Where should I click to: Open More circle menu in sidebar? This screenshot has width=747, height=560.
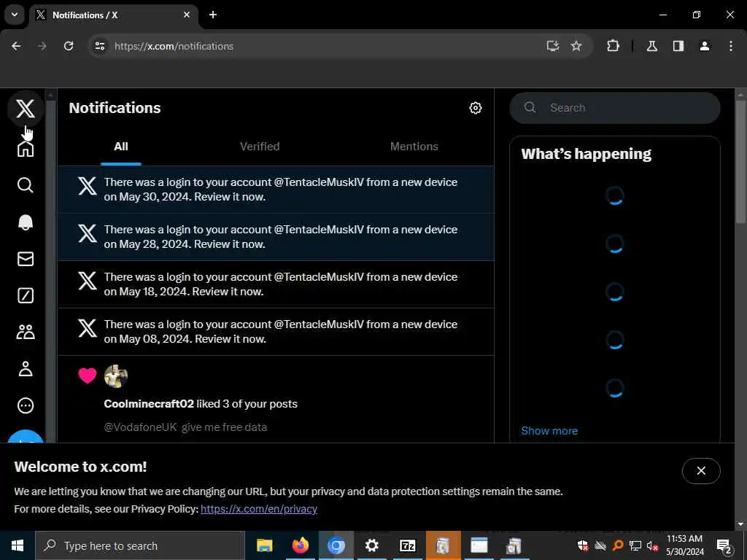(26, 405)
